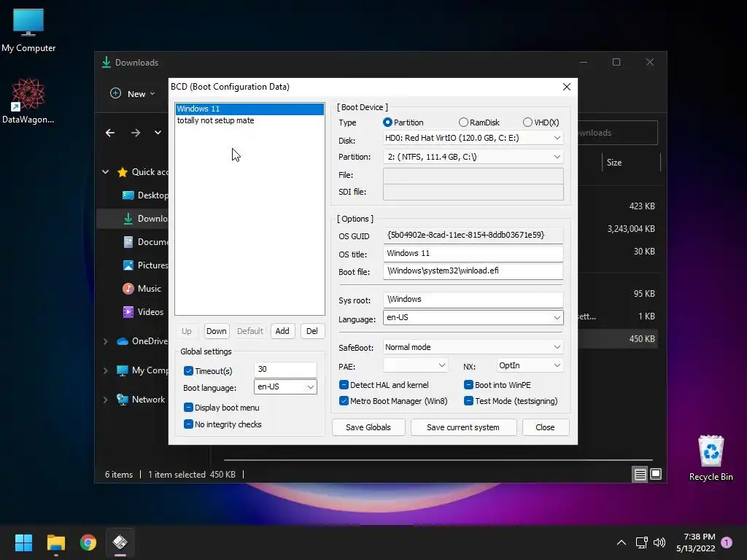Image resolution: width=747 pixels, height=560 pixels.
Task: Click the Down button
Action: pyautogui.click(x=216, y=331)
